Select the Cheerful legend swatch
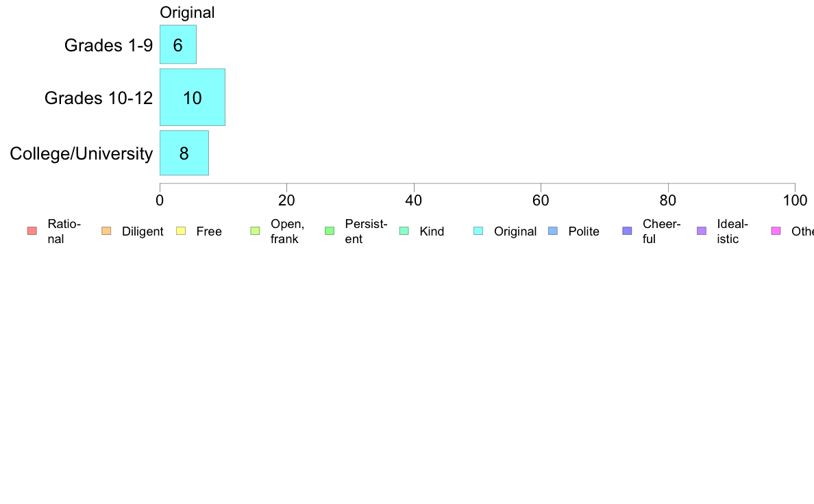This screenshot has height=504, width=814. coord(627,231)
